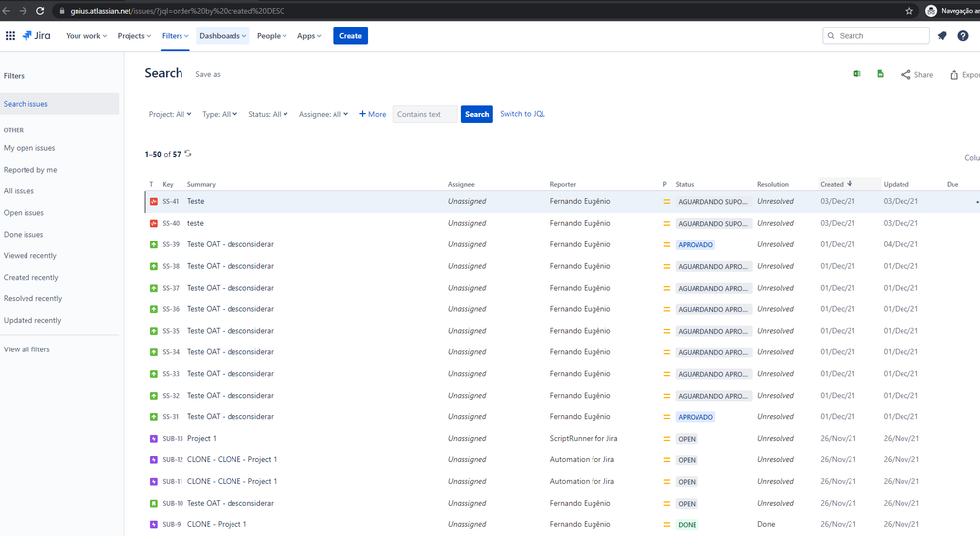Click the issue type icon for SS-39
The height and width of the screenshot is (536, 980).
point(153,244)
